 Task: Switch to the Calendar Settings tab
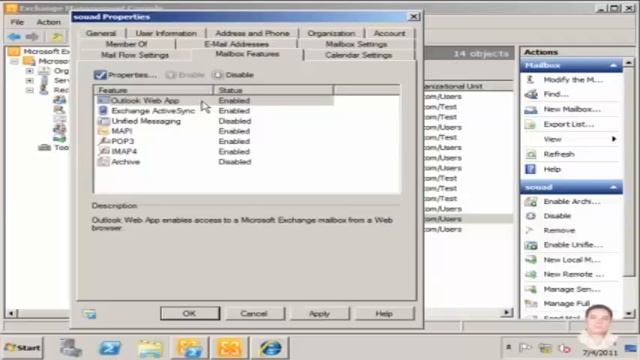358,55
